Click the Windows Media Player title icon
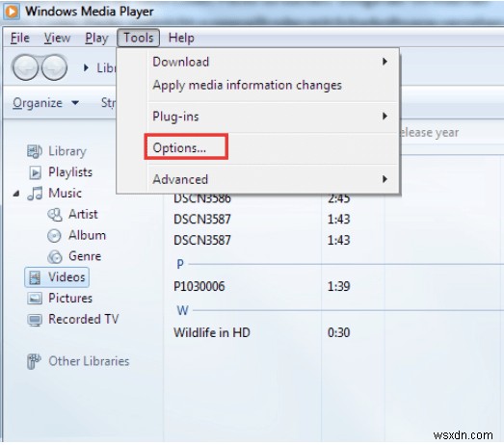The image size is (504, 445). (12, 12)
